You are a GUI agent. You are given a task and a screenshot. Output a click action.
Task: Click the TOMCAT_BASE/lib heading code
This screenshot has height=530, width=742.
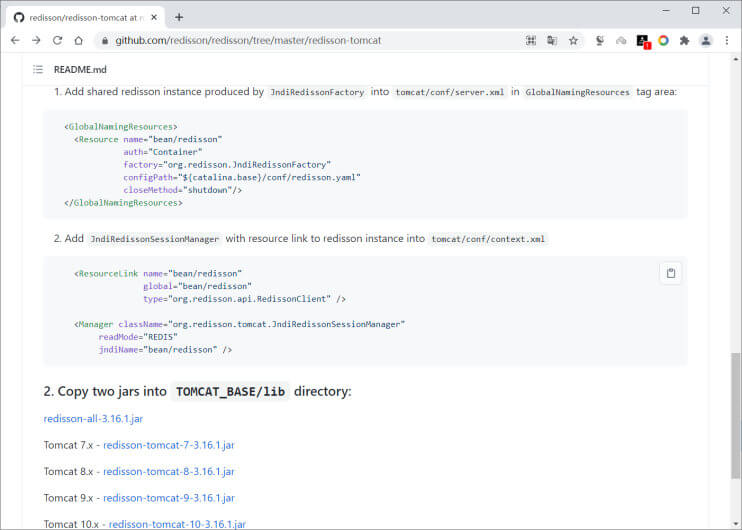pyautogui.click(x=230, y=392)
